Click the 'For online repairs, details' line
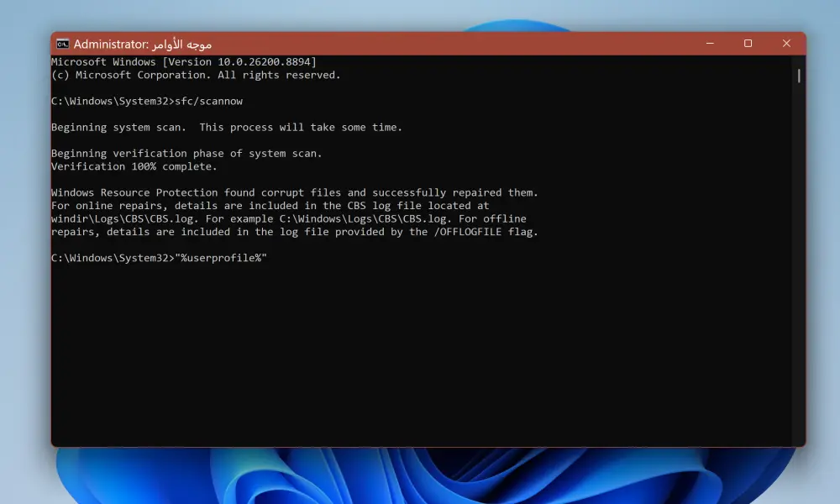The height and width of the screenshot is (504, 840). coord(270,206)
